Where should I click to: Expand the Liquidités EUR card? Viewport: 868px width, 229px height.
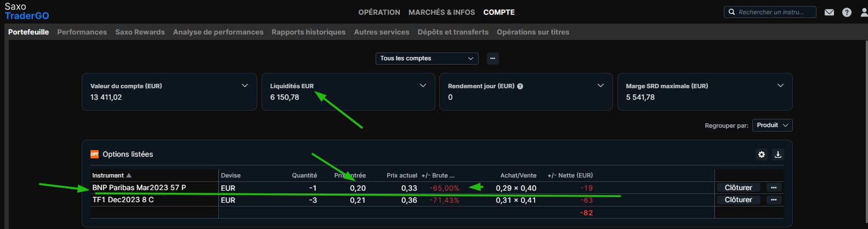tap(423, 85)
